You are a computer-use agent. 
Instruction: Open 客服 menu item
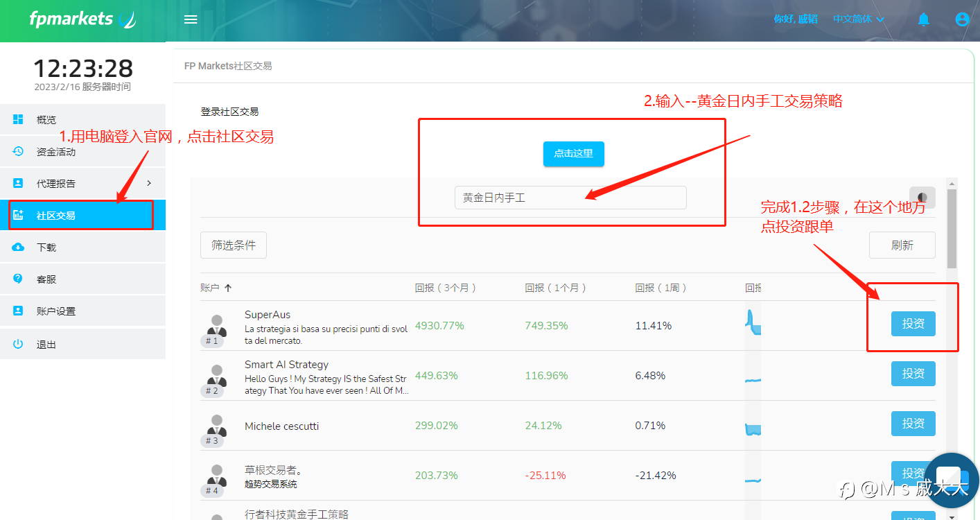coord(83,279)
